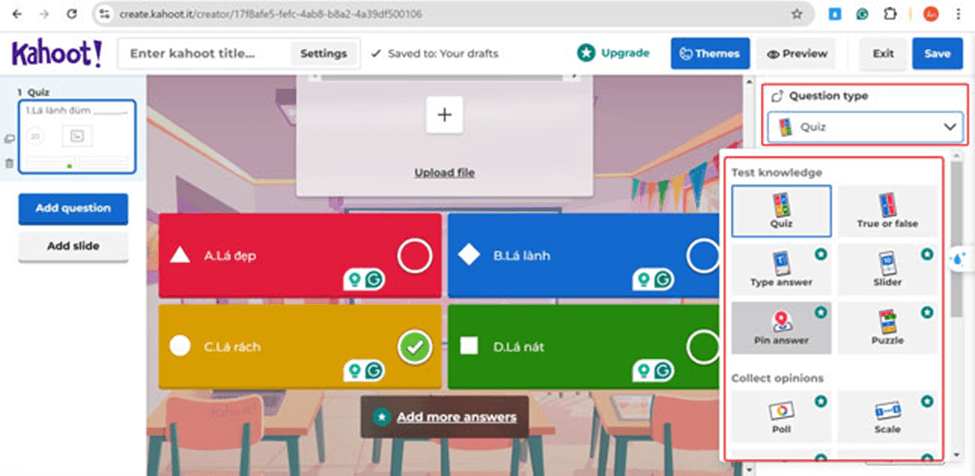Choose Pin answer question type
Image resolution: width=975 pixels, height=476 pixels.
[x=781, y=327]
